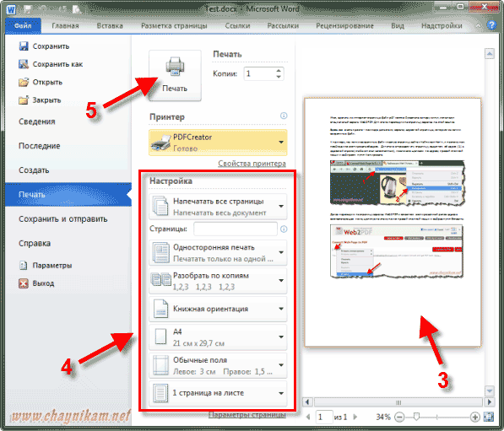Viewport: 504px width, 431px height.
Task: Open Параметры страницы link
Action: 247,415
